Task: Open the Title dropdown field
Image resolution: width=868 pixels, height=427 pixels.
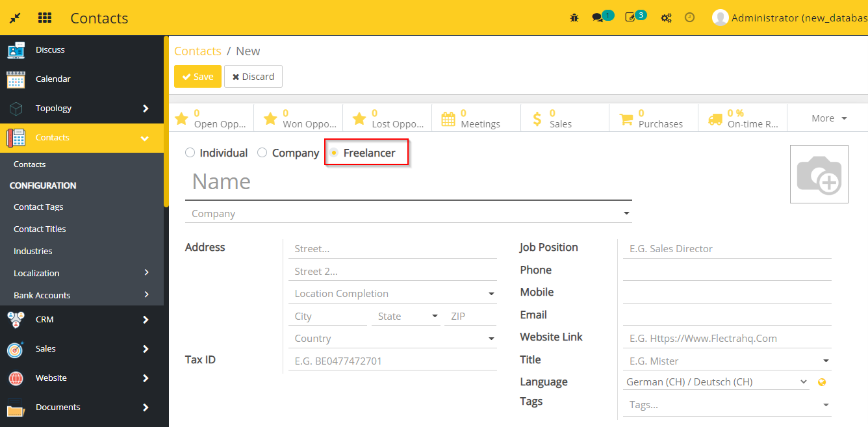Action: 726,361
